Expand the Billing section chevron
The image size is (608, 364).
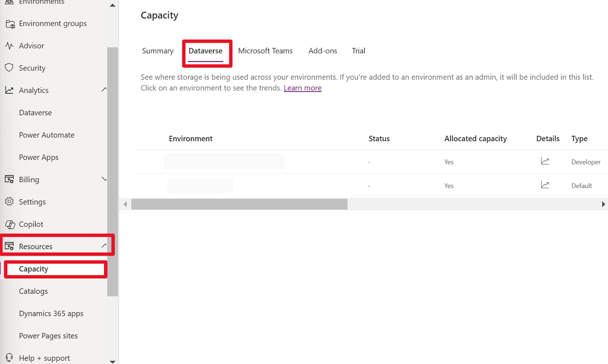pyautogui.click(x=104, y=179)
